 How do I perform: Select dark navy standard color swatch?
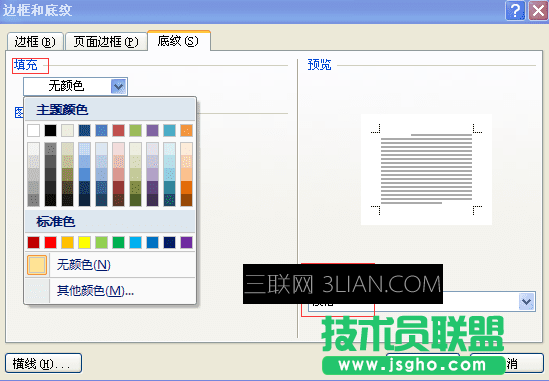point(169,242)
